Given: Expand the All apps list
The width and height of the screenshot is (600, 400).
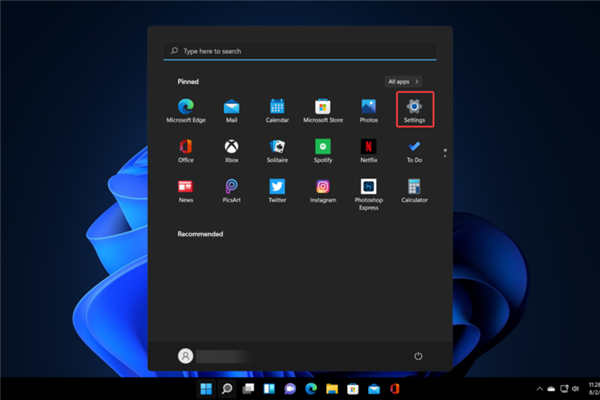Looking at the screenshot, I should [403, 81].
